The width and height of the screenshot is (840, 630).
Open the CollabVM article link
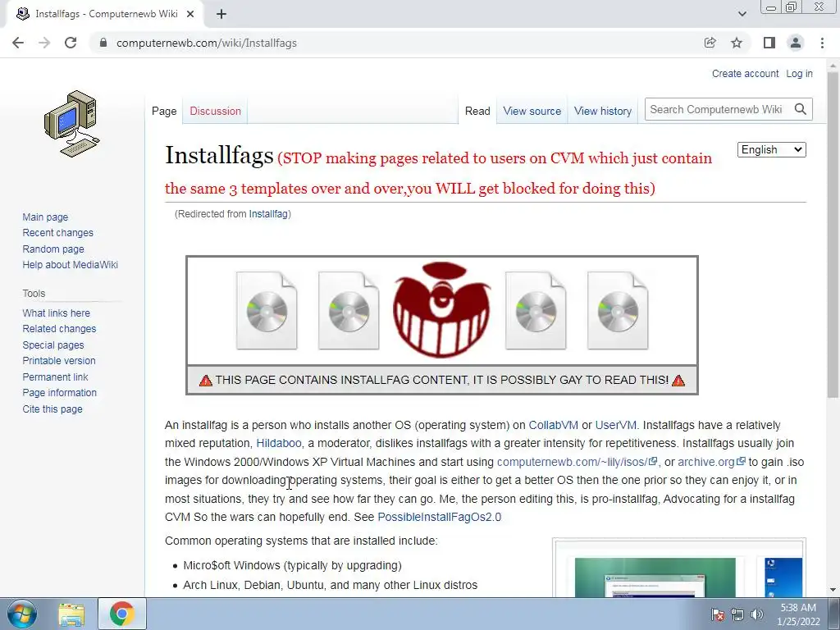coord(554,425)
